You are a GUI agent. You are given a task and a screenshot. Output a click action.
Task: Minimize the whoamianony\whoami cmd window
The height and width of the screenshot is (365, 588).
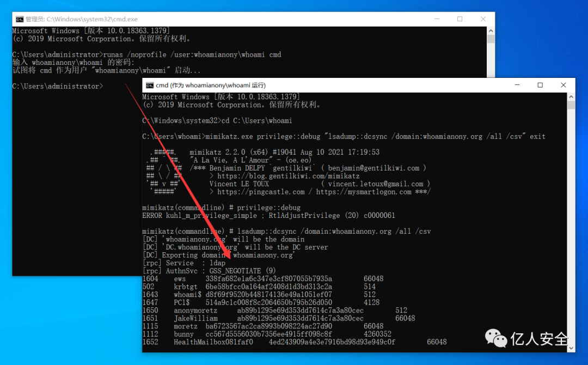pos(517,85)
